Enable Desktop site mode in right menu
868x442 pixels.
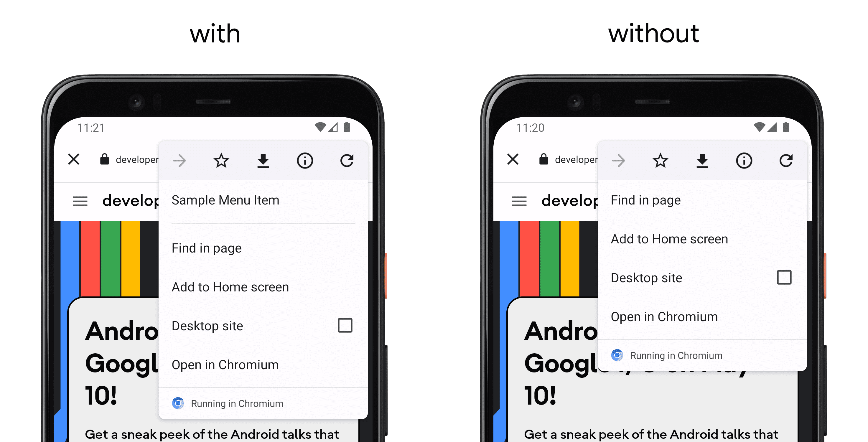pos(783,276)
